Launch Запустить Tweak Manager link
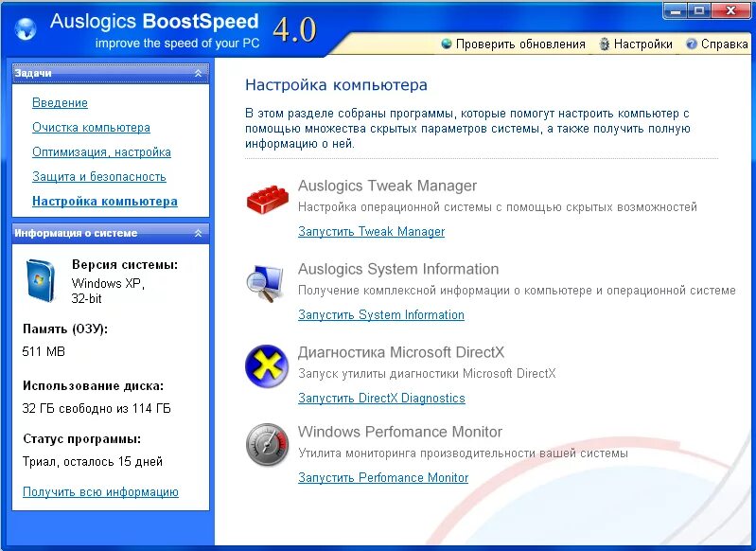This screenshot has width=756, height=551. pyautogui.click(x=371, y=232)
